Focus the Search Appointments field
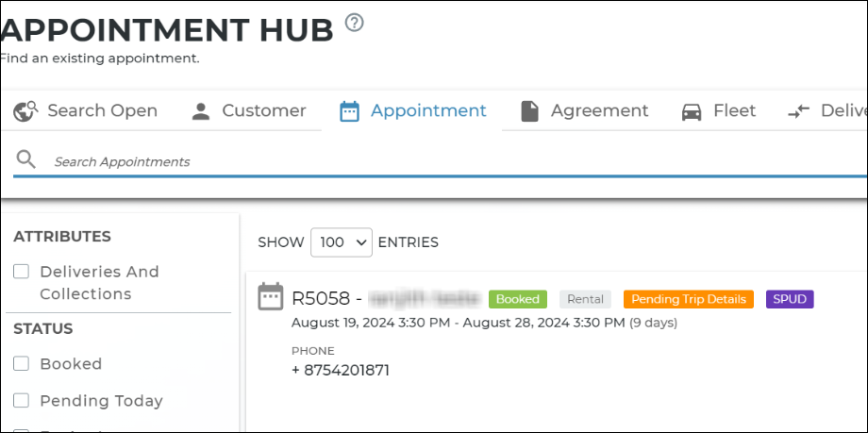The height and width of the screenshot is (433, 868). click(377, 161)
